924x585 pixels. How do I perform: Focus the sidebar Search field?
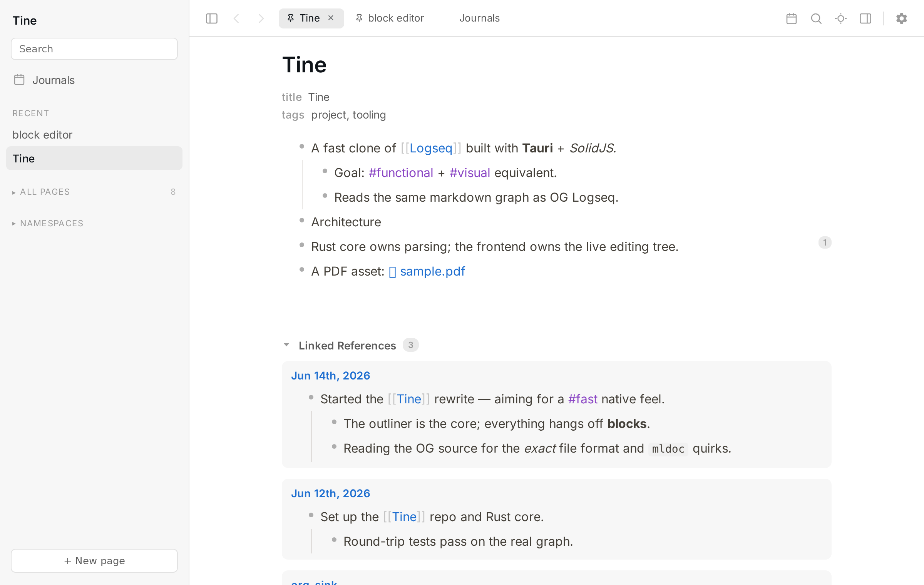point(94,49)
